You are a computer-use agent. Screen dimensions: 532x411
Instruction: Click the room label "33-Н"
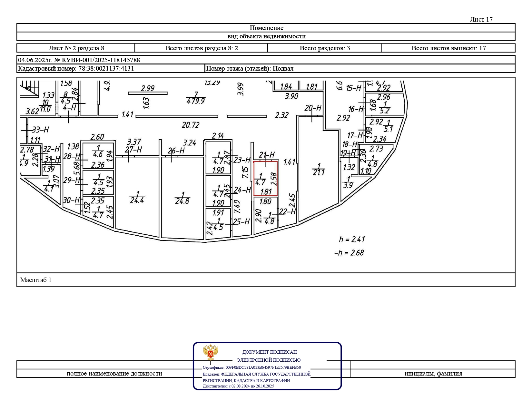click(x=40, y=130)
